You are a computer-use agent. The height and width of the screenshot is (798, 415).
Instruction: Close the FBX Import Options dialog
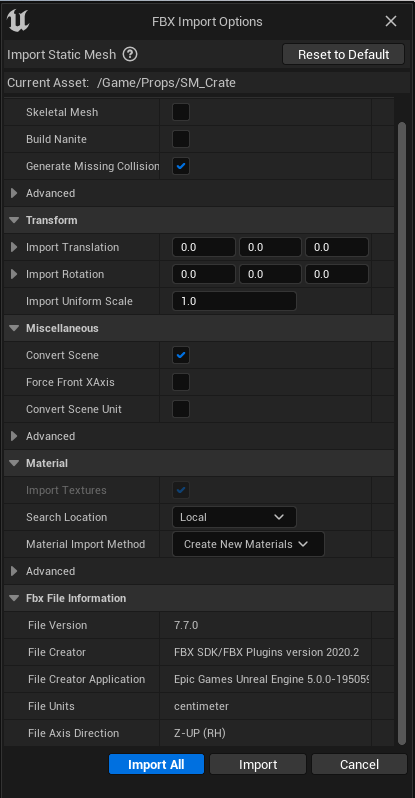tap(391, 21)
